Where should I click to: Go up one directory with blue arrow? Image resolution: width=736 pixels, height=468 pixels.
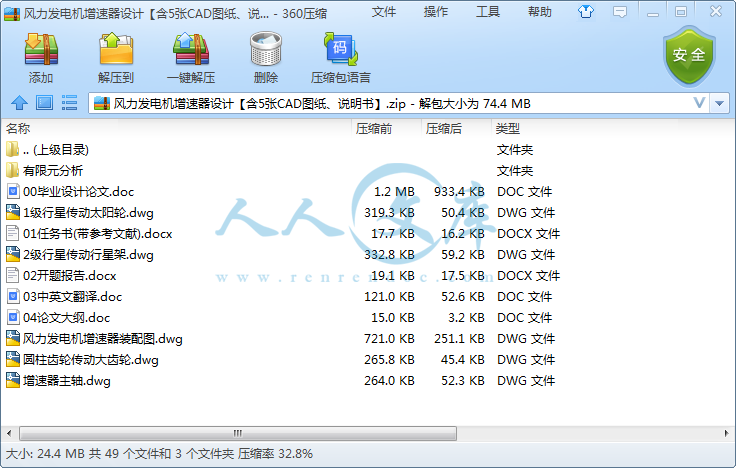19,103
